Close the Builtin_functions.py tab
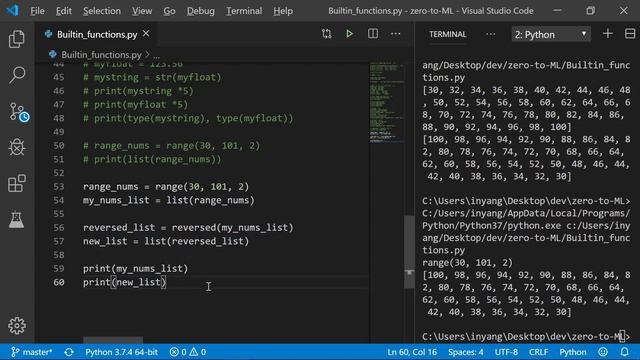The height and width of the screenshot is (360, 640). (146, 34)
